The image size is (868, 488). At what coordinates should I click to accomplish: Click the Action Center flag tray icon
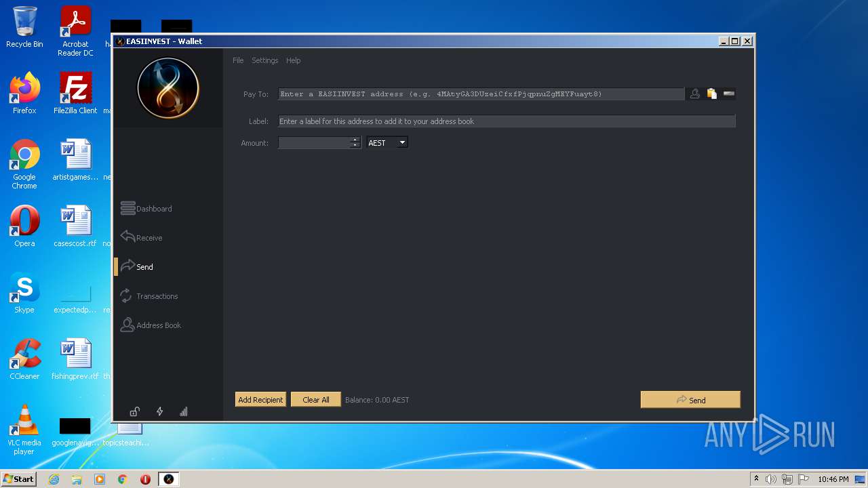coord(804,479)
